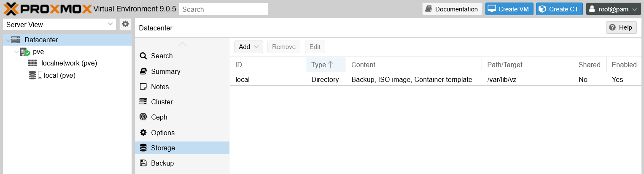The height and width of the screenshot is (174, 644).
Task: Open the Ceph menu item
Action: click(x=182, y=117)
